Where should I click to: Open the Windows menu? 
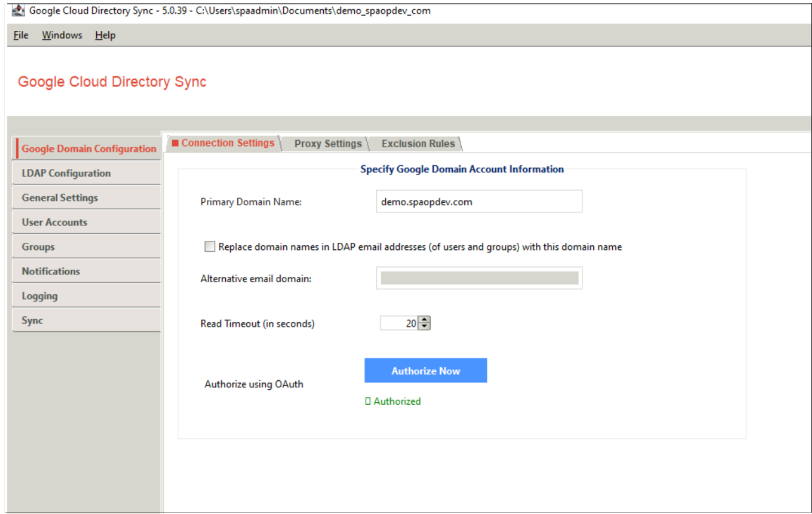[x=62, y=35]
